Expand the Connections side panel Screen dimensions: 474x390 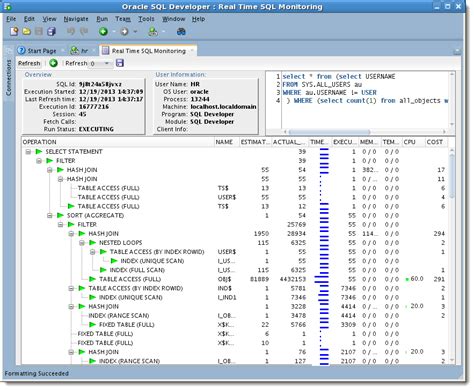[x=9, y=78]
